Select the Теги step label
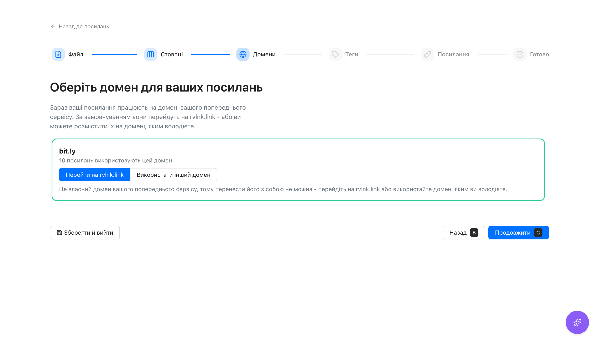599x364 pixels. tap(352, 54)
